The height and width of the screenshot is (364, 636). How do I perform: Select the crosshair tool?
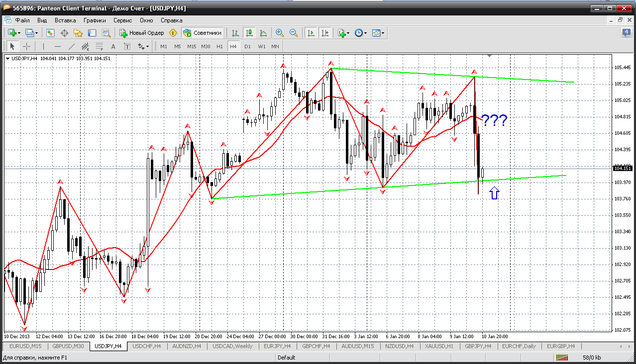point(26,46)
